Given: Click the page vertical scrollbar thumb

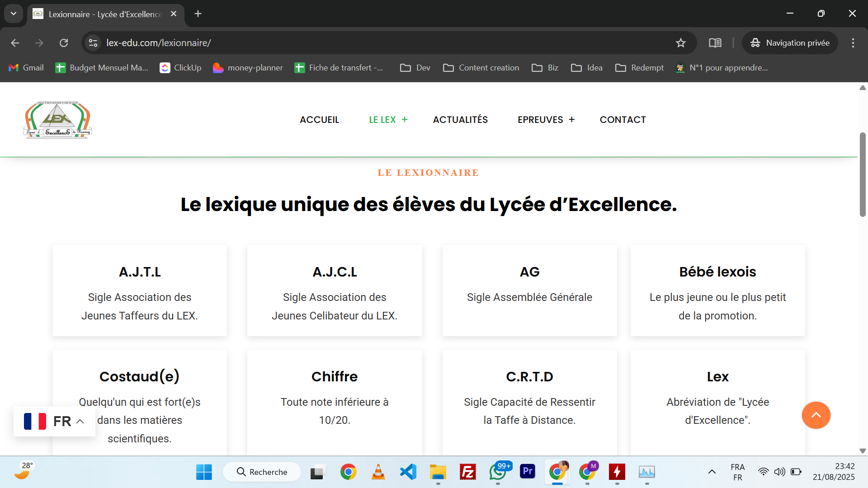Looking at the screenshot, I should (x=862, y=174).
